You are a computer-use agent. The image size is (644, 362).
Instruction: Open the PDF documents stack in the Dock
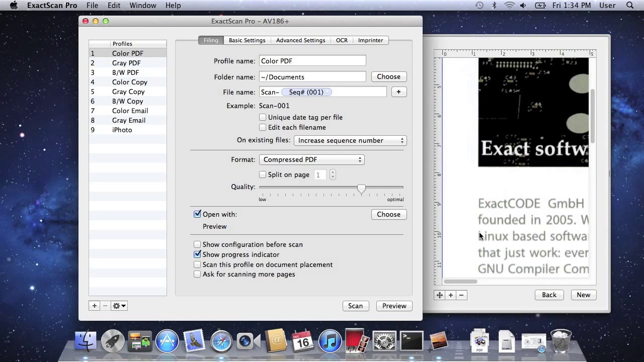479,341
